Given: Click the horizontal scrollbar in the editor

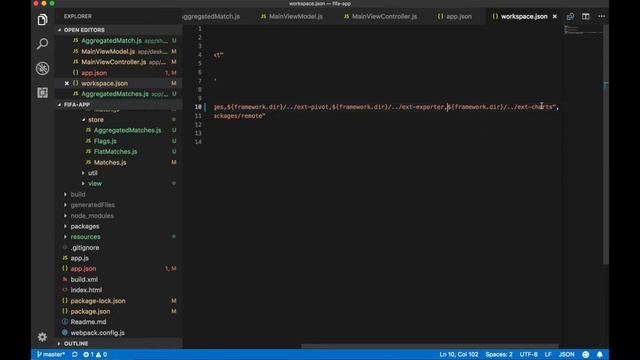Looking at the screenshot, I should [x=430, y=346].
